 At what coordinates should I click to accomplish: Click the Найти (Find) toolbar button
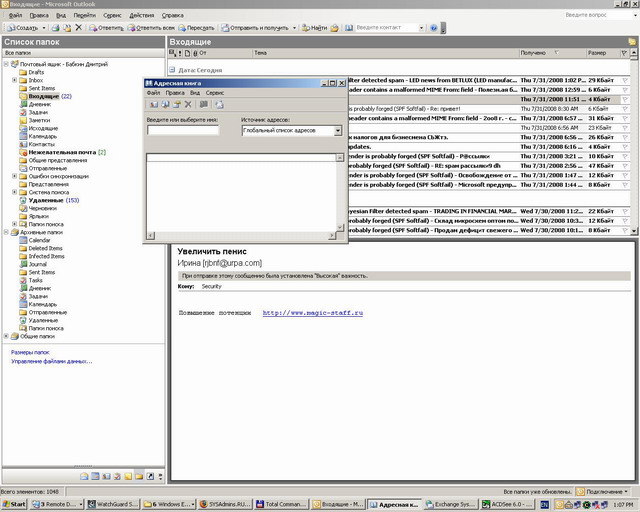click(x=314, y=28)
